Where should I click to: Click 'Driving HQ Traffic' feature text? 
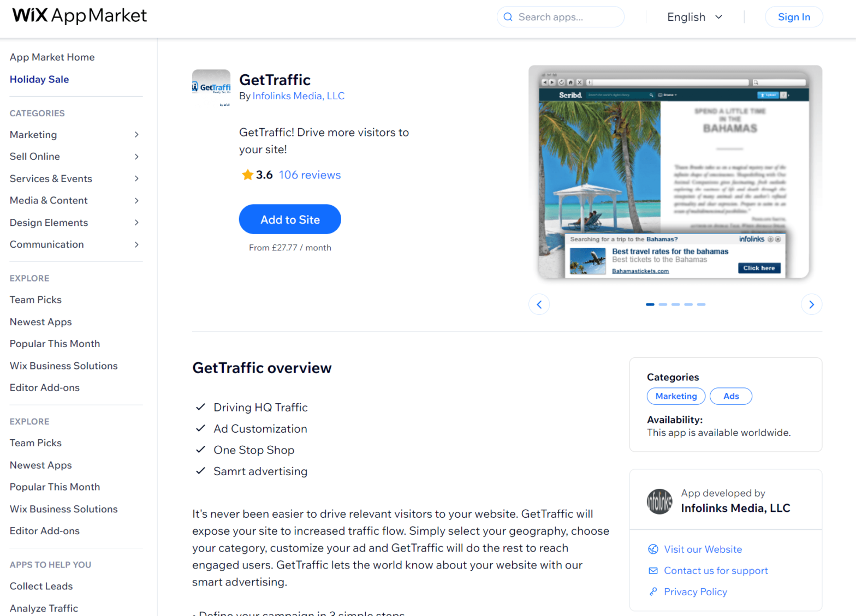tap(261, 408)
